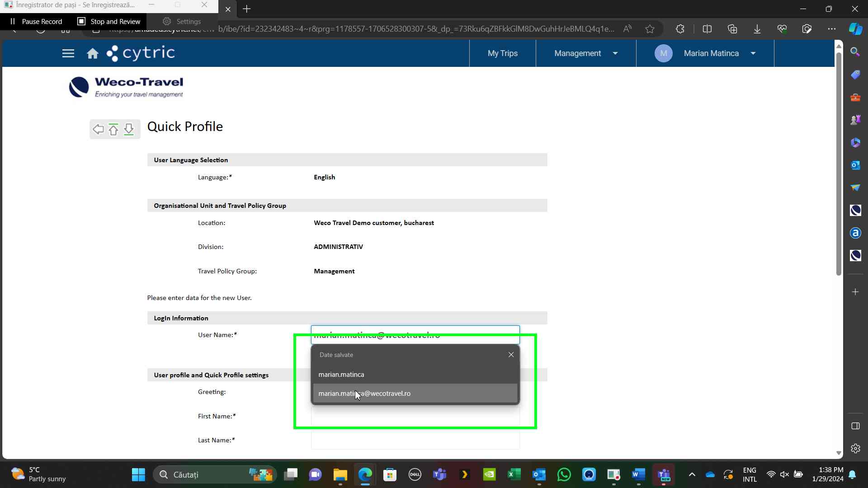Open Collections icon

click(732, 29)
